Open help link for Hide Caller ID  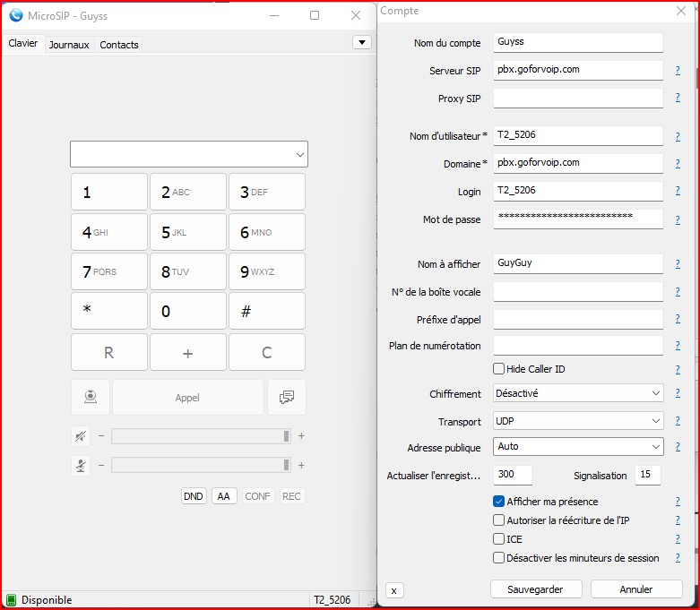click(x=678, y=369)
